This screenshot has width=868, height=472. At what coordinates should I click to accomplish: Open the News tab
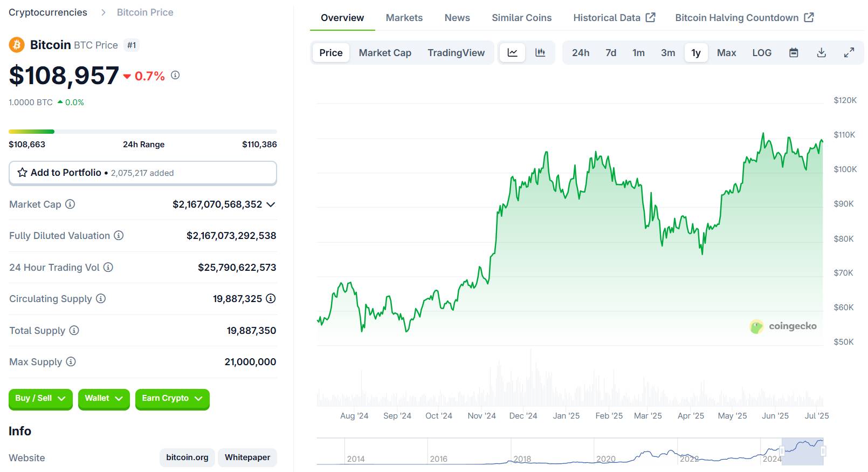point(457,18)
